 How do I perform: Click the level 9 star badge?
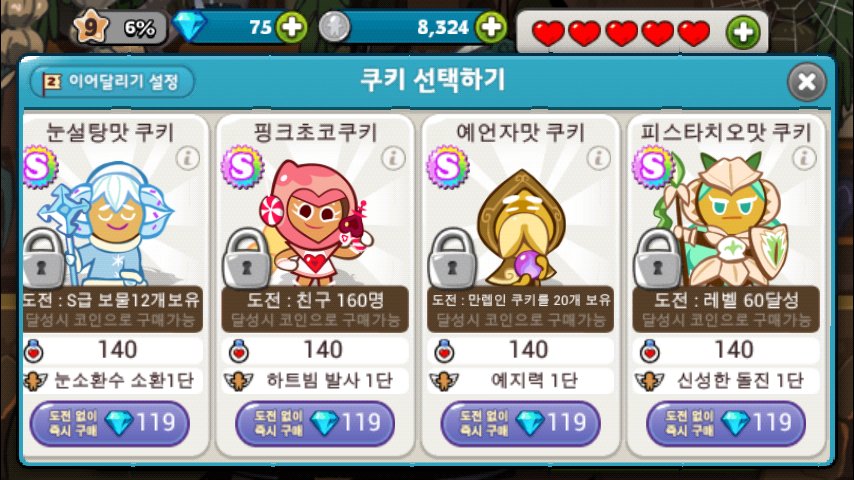(90, 27)
